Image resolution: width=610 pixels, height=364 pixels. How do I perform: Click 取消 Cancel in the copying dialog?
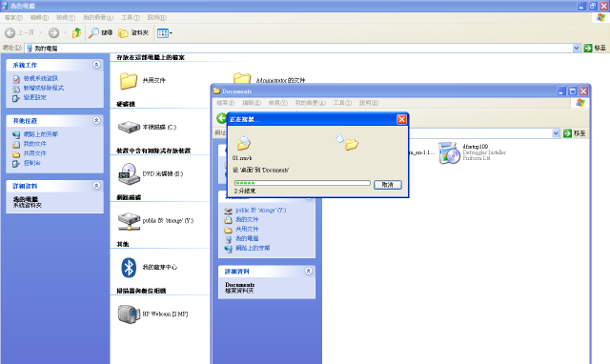coord(388,185)
